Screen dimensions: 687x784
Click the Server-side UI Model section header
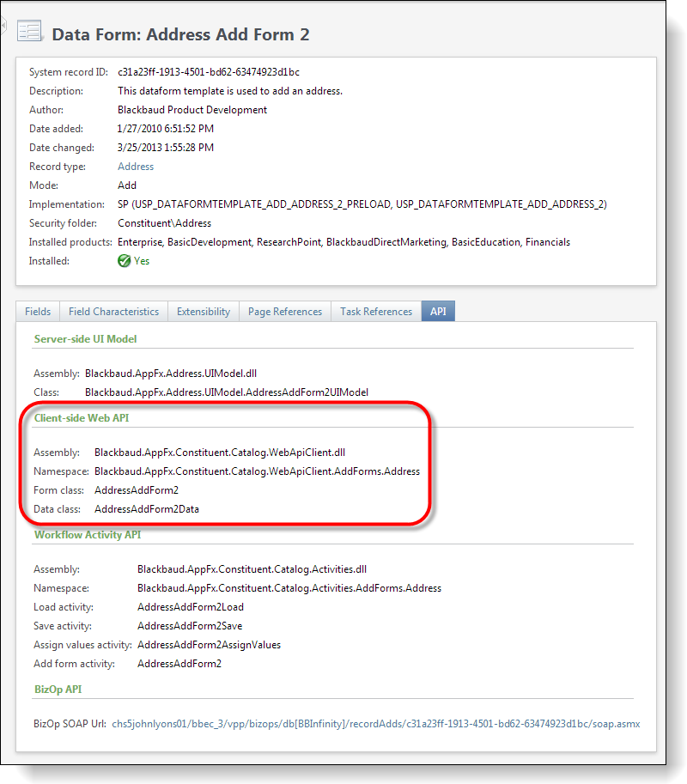point(85,339)
